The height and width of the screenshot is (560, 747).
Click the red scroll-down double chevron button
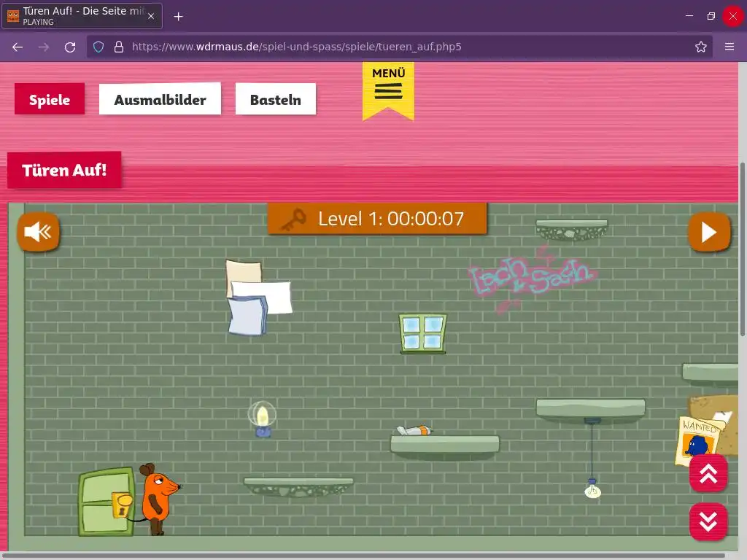pos(708,521)
